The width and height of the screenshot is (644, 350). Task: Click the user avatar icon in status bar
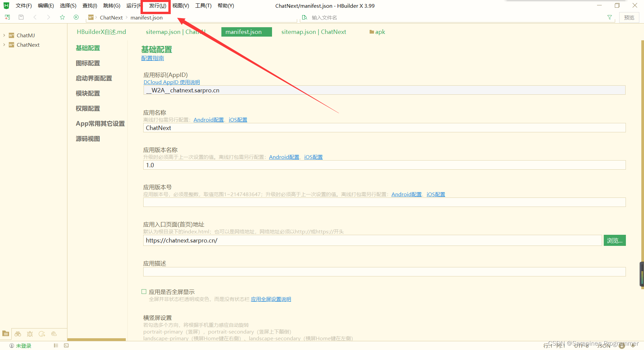(12, 346)
